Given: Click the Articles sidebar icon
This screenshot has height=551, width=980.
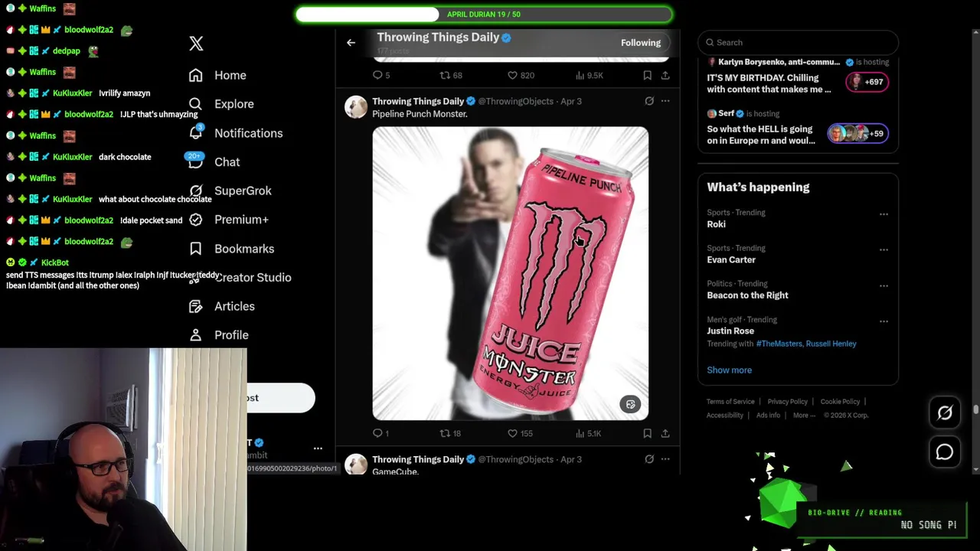Looking at the screenshot, I should tap(196, 306).
